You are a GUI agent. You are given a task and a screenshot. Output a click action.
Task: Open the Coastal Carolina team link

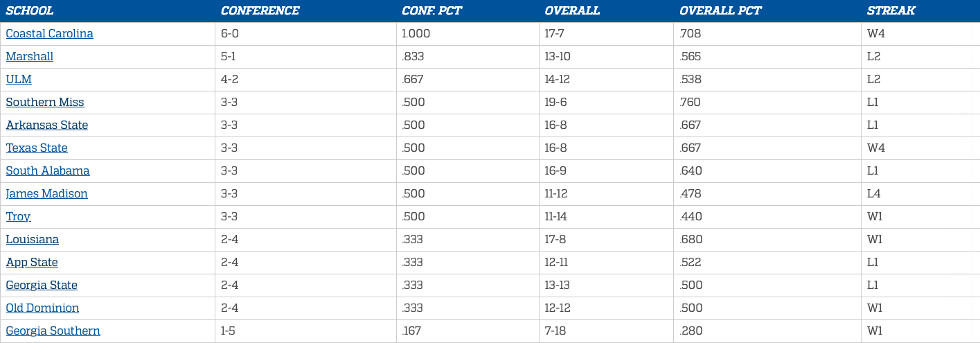click(x=49, y=33)
